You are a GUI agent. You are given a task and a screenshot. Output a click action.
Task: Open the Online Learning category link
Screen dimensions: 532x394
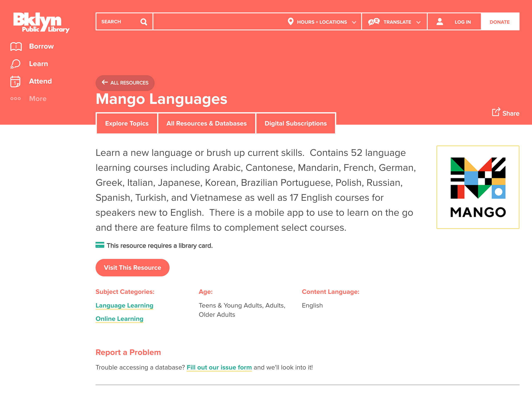coord(119,319)
